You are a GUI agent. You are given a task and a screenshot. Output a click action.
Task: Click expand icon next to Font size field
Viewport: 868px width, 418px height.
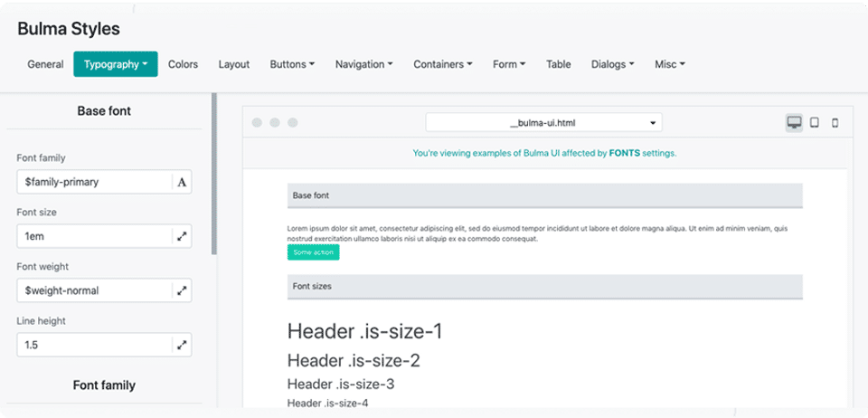182,236
